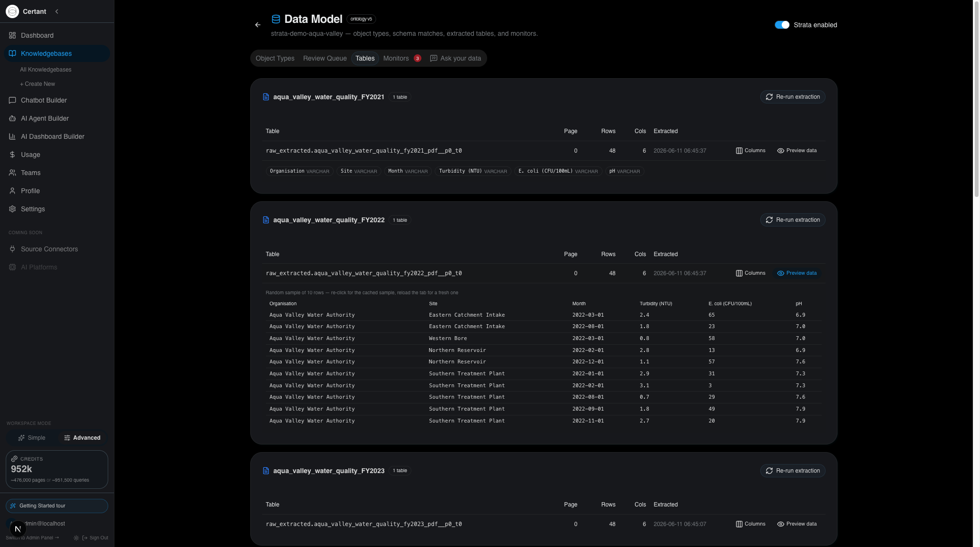
Task: Go back using the left arrow
Action: pos(258,25)
